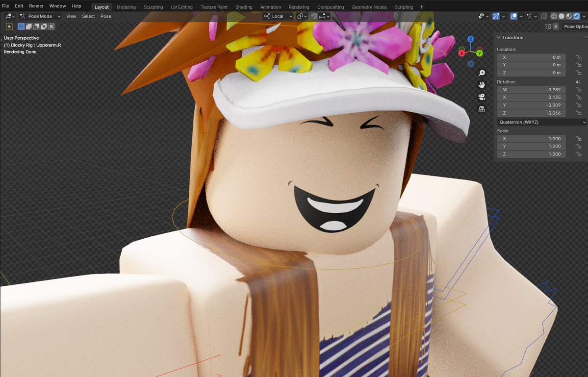The width and height of the screenshot is (588, 377).
Task: Click the Y axis on the navigation gizmo
Action: click(x=479, y=53)
